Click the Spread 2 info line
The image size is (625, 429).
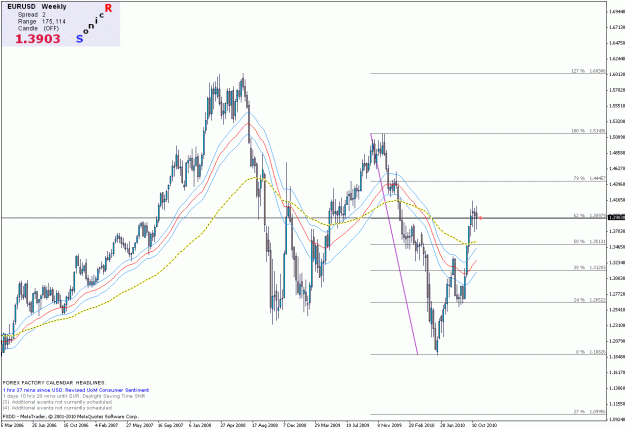(31, 14)
